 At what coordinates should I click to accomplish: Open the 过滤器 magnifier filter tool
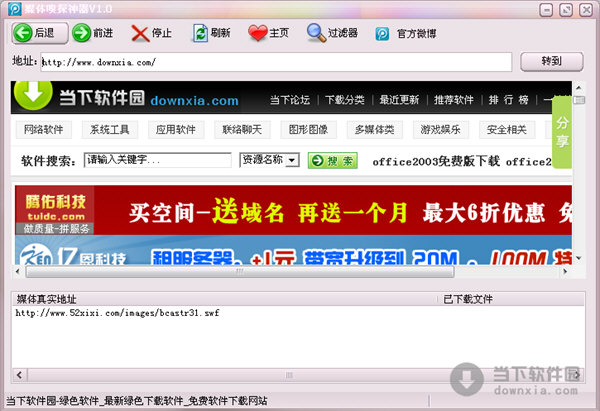pos(332,33)
